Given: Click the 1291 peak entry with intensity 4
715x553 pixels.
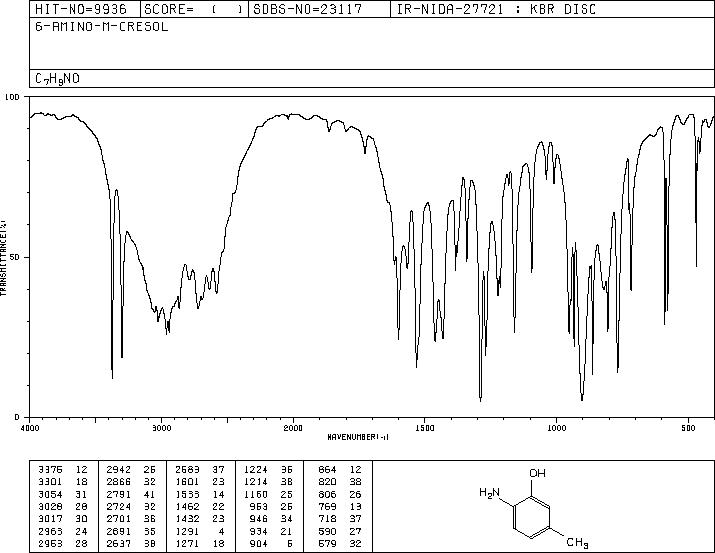Looking at the screenshot, I should (200, 531).
